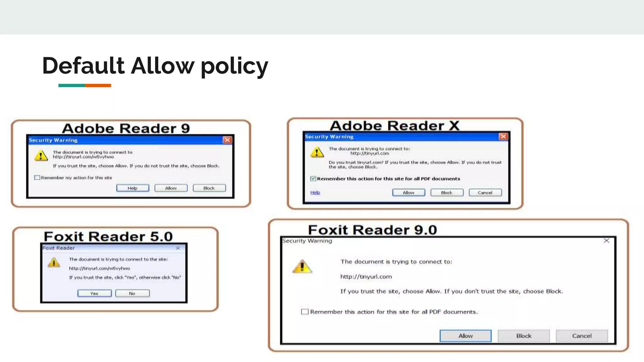Screen dimensions: 644x362
Task: Click Adobe Reader 9 Security Warning title bar
Action: (x=130, y=140)
